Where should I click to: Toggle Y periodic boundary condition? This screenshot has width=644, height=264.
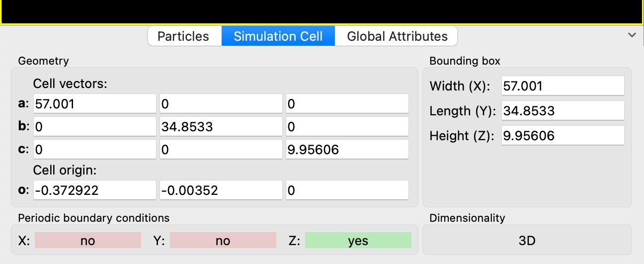click(x=223, y=241)
